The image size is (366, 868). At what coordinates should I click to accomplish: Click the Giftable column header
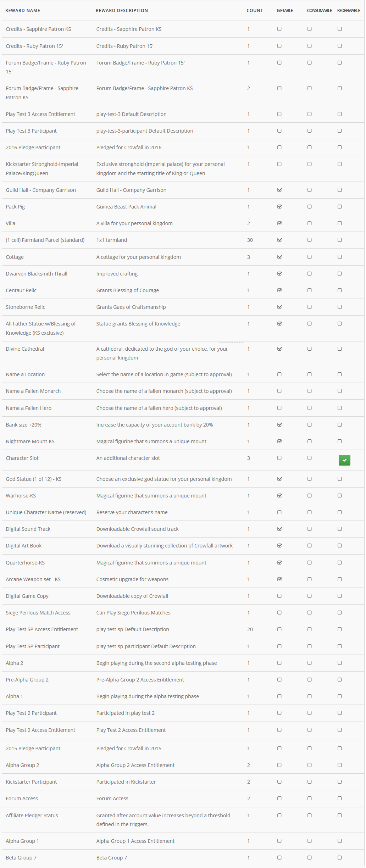(285, 11)
